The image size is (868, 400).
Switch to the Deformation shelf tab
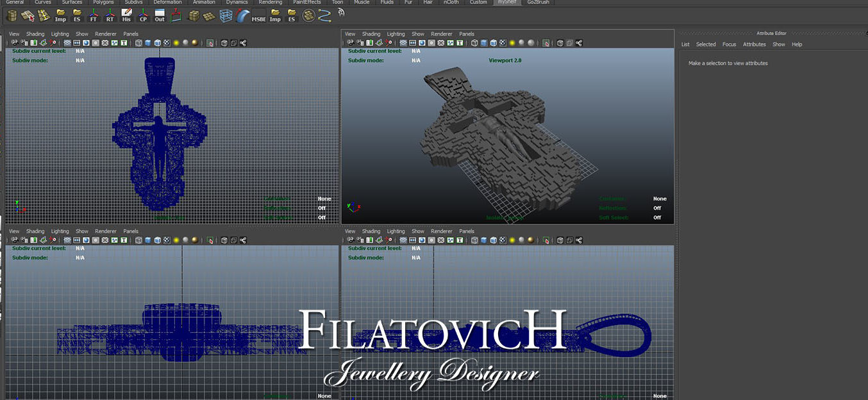(167, 3)
